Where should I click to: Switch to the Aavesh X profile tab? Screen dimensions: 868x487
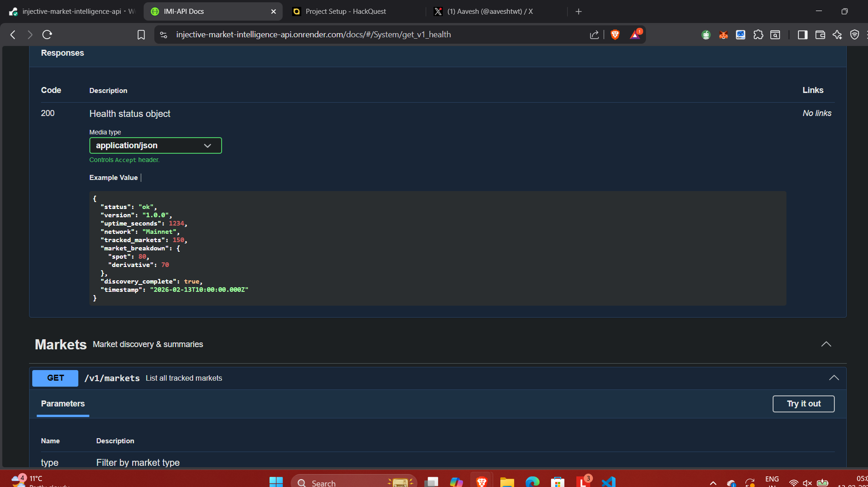(x=490, y=12)
